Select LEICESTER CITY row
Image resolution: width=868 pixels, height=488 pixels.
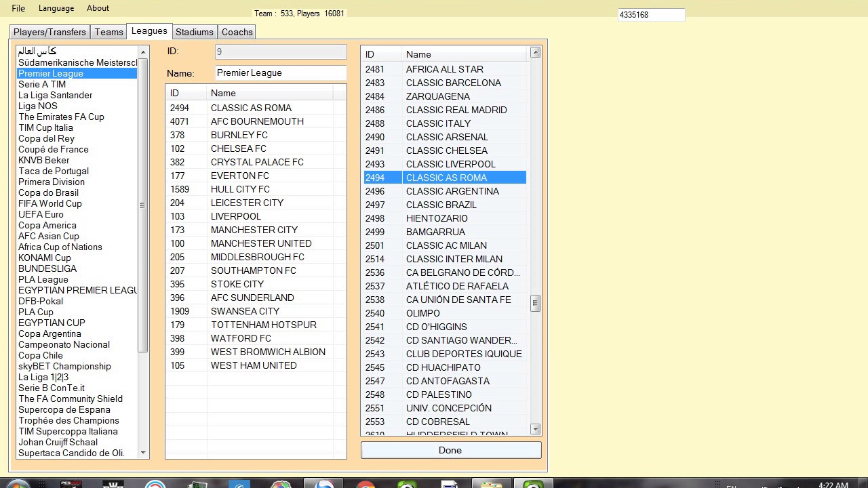(x=256, y=203)
